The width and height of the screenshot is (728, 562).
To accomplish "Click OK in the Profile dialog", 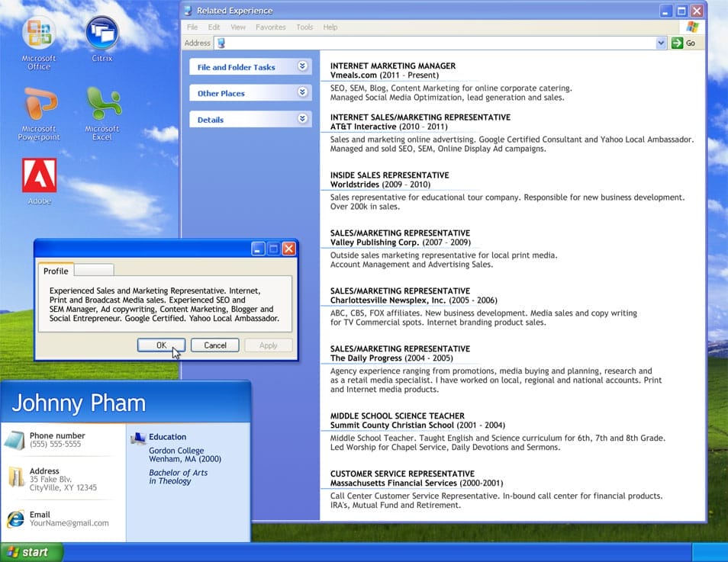I will [x=161, y=345].
